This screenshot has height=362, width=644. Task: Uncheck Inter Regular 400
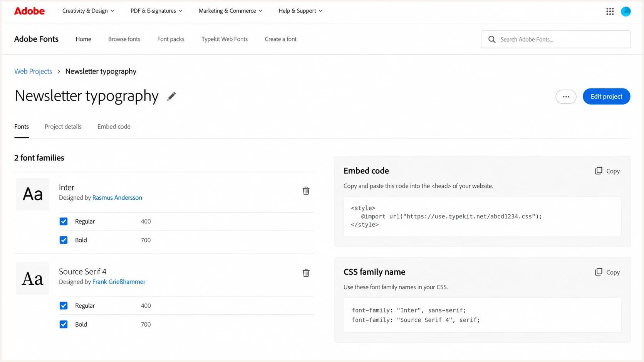coord(64,222)
